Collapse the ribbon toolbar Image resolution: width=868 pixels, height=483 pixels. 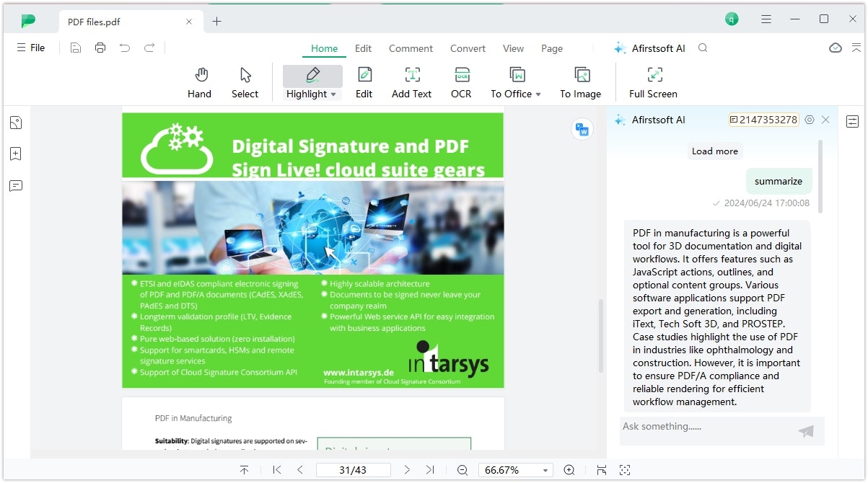pyautogui.click(x=856, y=48)
